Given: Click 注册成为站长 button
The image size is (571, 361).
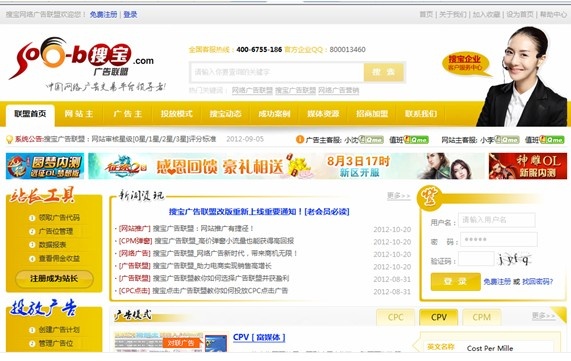Looking at the screenshot, I should pos(54,279).
